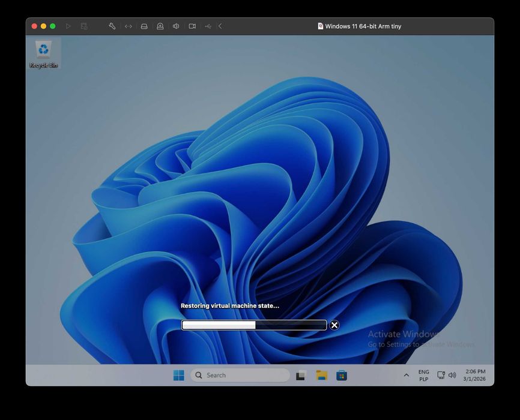Open the snapshot manager toolbar icon
This screenshot has width=520, height=420.
(x=84, y=26)
